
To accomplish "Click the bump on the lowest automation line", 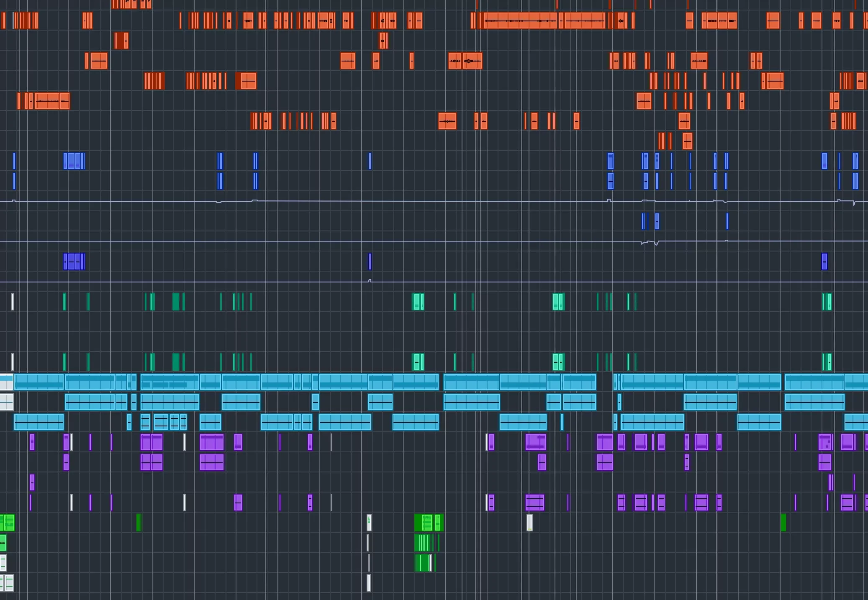I will coord(370,280).
